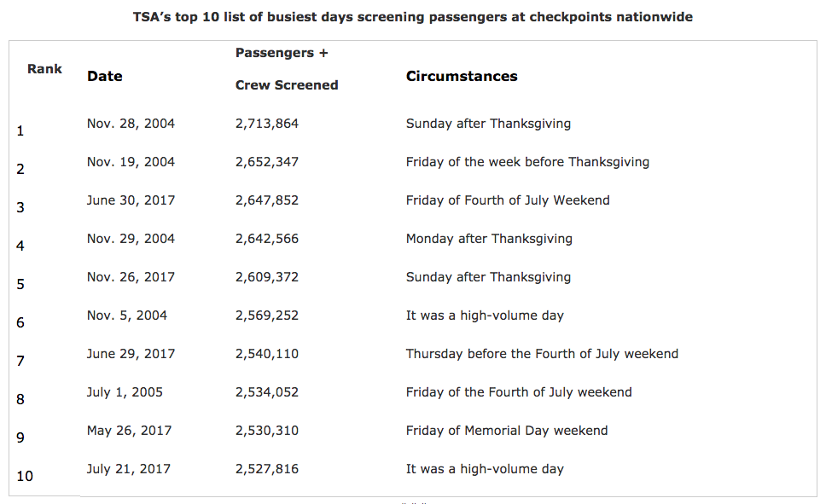
Task: Select the 2,540,110 passenger count
Action: (267, 354)
